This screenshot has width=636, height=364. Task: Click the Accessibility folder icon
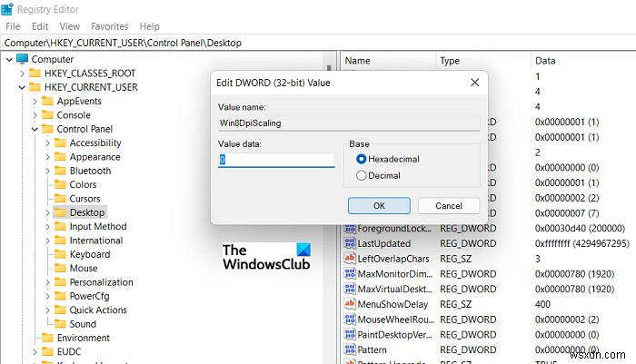tap(60, 143)
